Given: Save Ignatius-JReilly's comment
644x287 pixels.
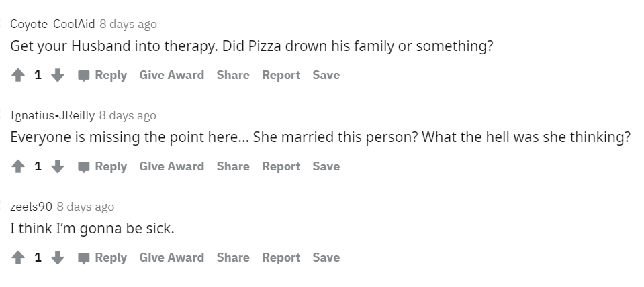Looking at the screenshot, I should coord(326,166).
